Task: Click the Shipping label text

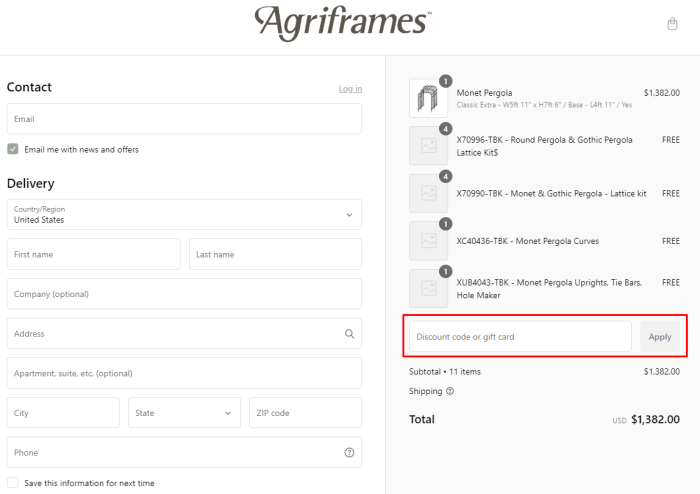Action: coord(425,391)
